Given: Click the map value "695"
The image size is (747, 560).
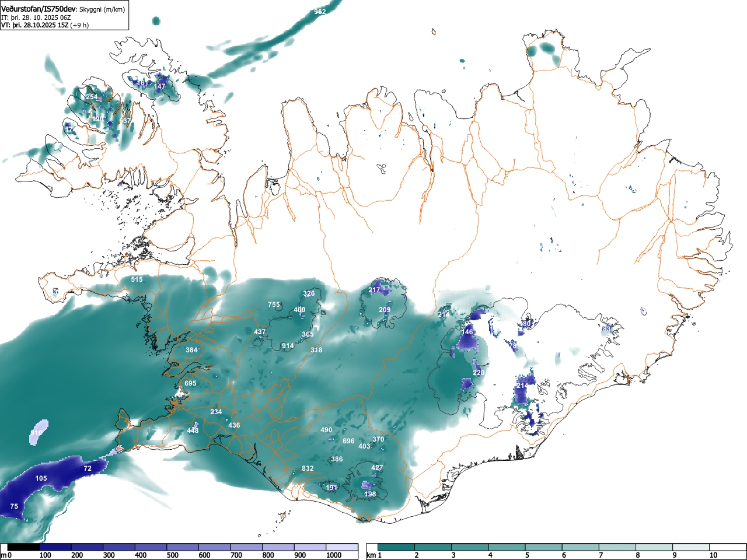Looking at the screenshot, I should (190, 383).
